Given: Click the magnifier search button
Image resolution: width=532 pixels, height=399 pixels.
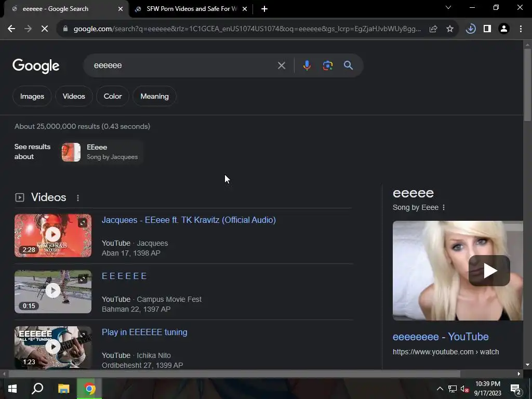Looking at the screenshot, I should pyautogui.click(x=349, y=65).
